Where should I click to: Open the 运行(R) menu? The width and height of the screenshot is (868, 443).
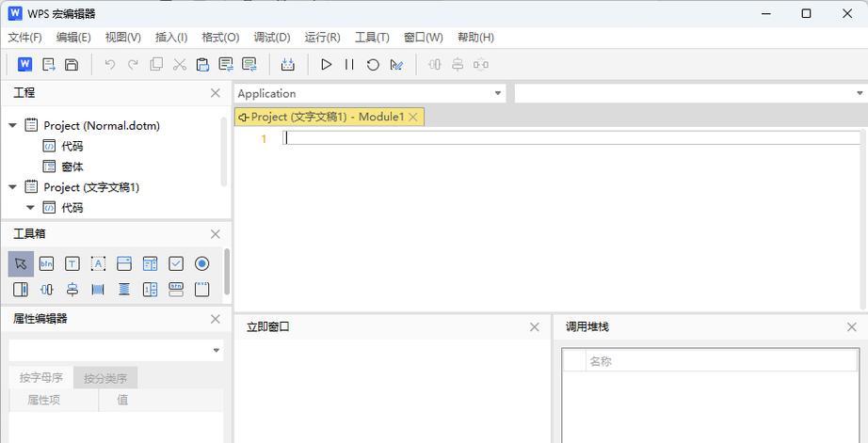coord(322,38)
